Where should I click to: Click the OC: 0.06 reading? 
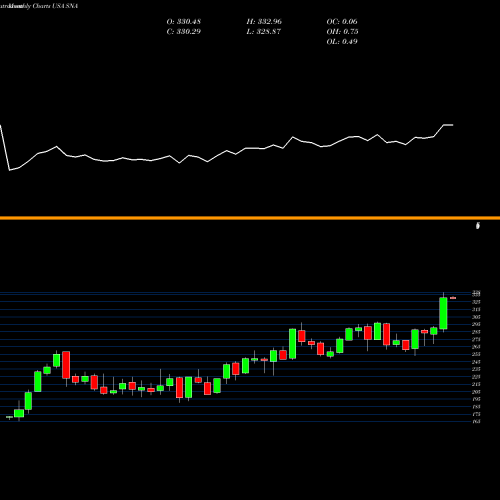[x=342, y=22]
